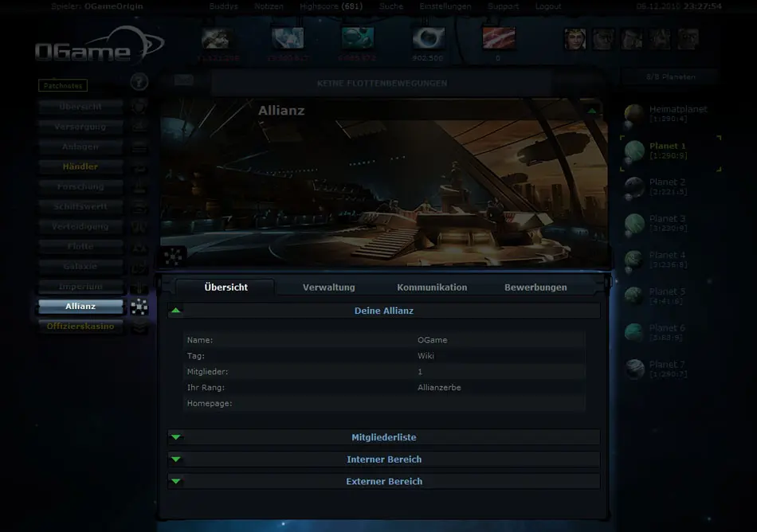Select Planet 1 in the planet list
This screenshot has width=757, height=532.
670,151
